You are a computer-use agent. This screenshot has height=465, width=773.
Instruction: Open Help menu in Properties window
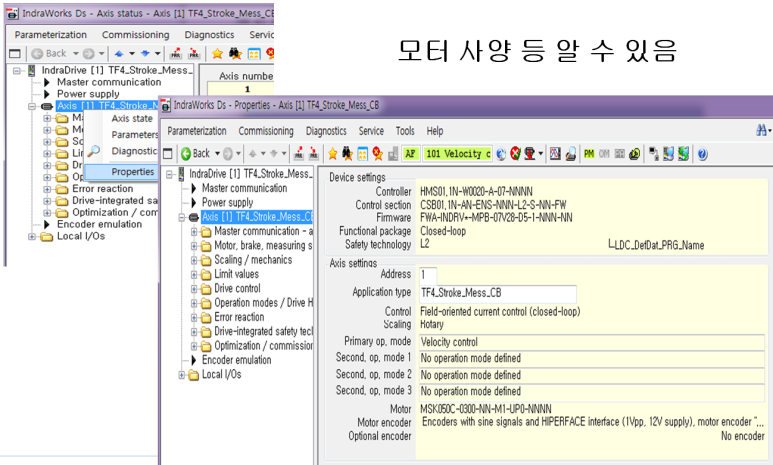pyautogui.click(x=435, y=131)
